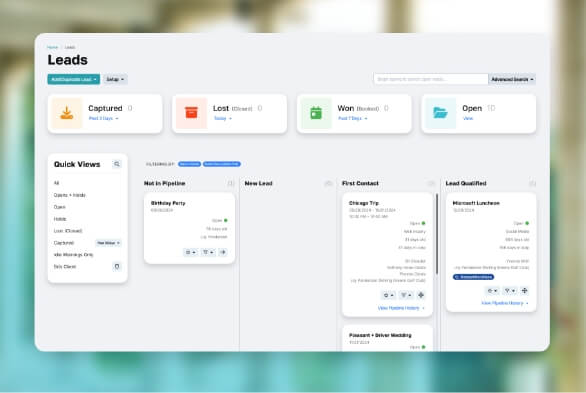
Task: Open filter dropdown on Microsoft Luncheon card
Action: click(x=510, y=290)
